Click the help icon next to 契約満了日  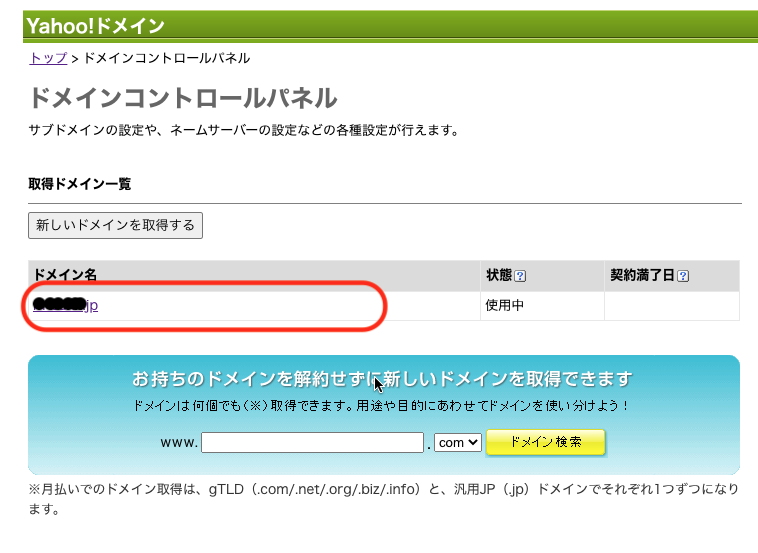[683, 276]
